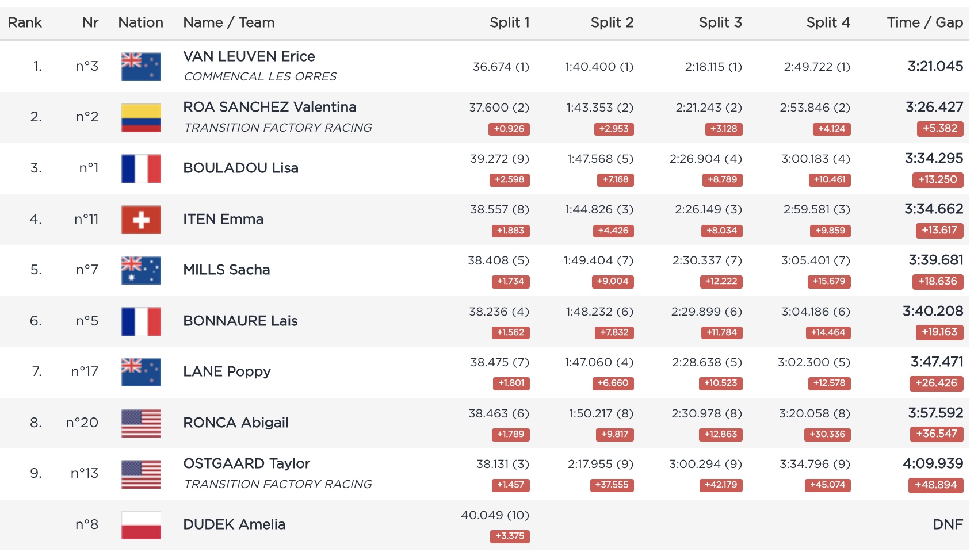Click Australia flag next to Mills Sacha
Viewport: 978px width, 560px height.
tap(141, 270)
